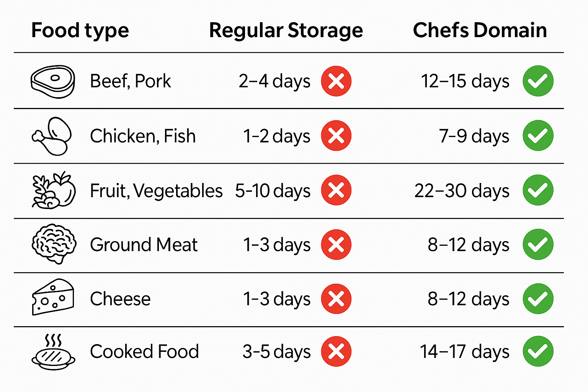This screenshot has height=392, width=588.
Task: Click the Food type column header
Action: 80,31
